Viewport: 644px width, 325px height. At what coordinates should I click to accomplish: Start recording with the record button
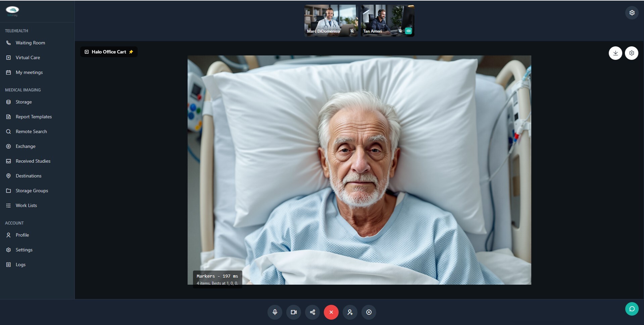pyautogui.click(x=369, y=312)
